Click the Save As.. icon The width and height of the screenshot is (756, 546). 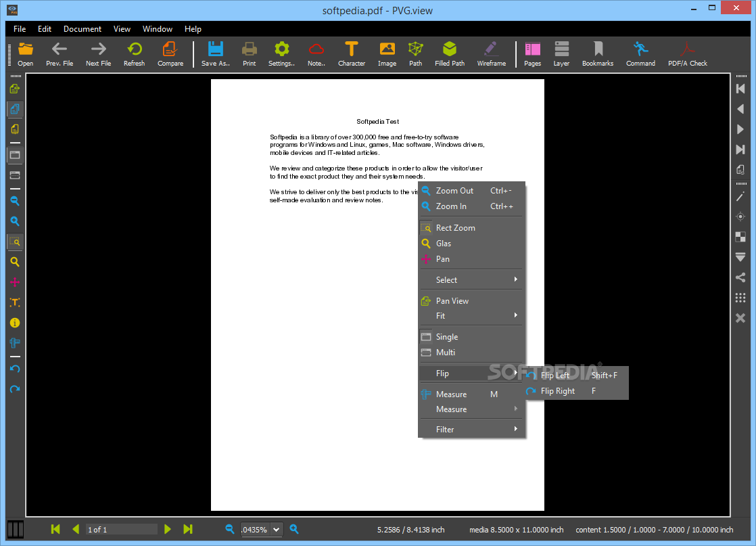coord(216,54)
